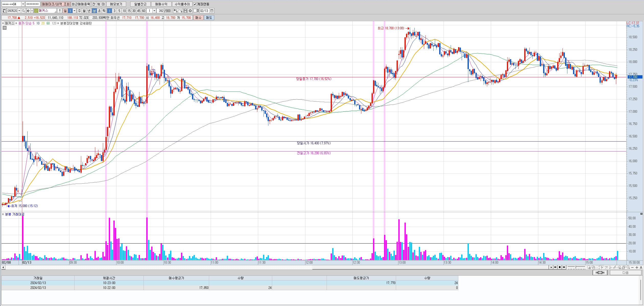The image size is (644, 306).
Task: Click the red 매수 buy button
Action: [x=198, y=18]
